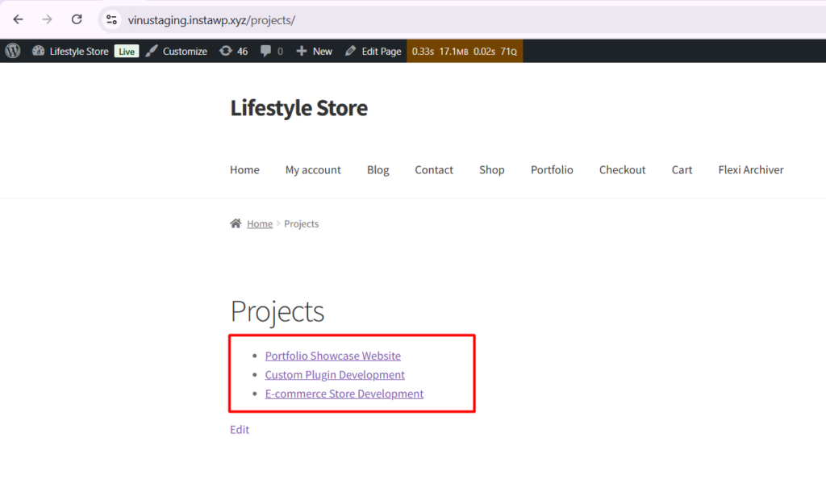Expand the Query Monitor stats panel
This screenshot has height=504, width=826.
pos(464,51)
